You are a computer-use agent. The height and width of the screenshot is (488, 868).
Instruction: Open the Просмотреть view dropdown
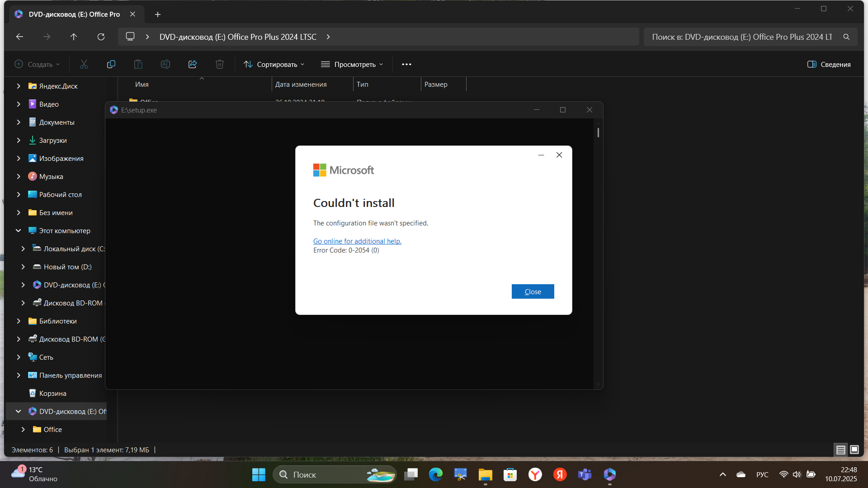[x=352, y=64]
